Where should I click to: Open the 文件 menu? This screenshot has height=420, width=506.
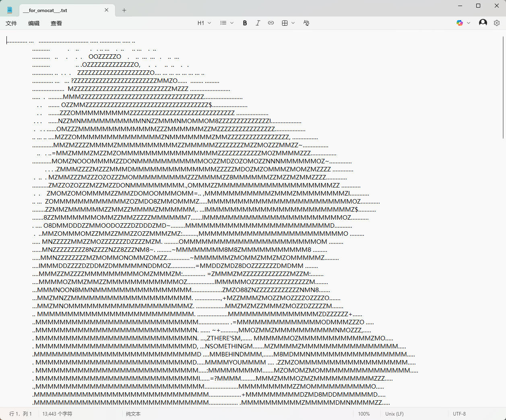11,23
